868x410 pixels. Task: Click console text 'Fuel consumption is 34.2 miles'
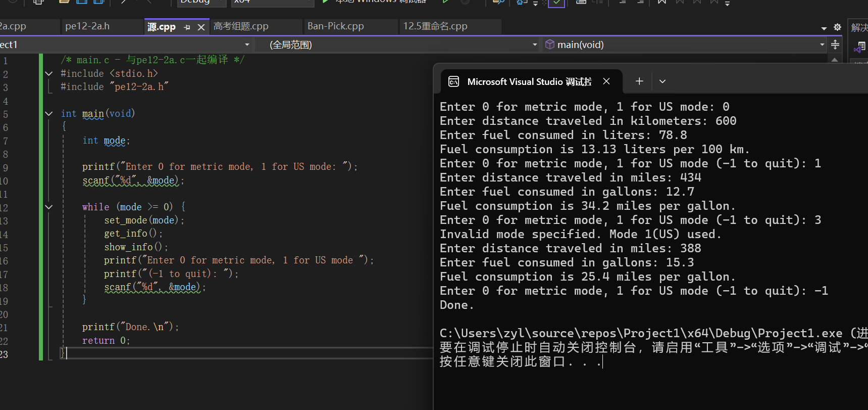(x=588, y=206)
